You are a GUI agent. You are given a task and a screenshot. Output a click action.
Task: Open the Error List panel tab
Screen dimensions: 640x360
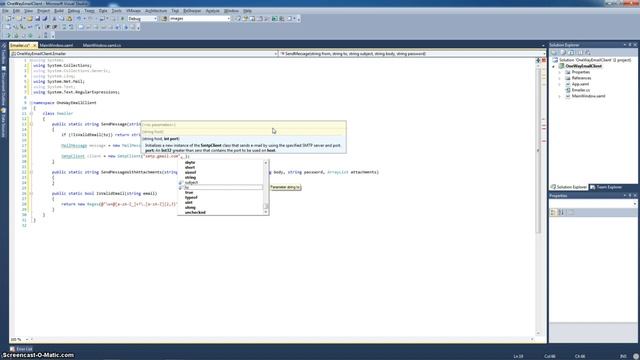pos(21,349)
